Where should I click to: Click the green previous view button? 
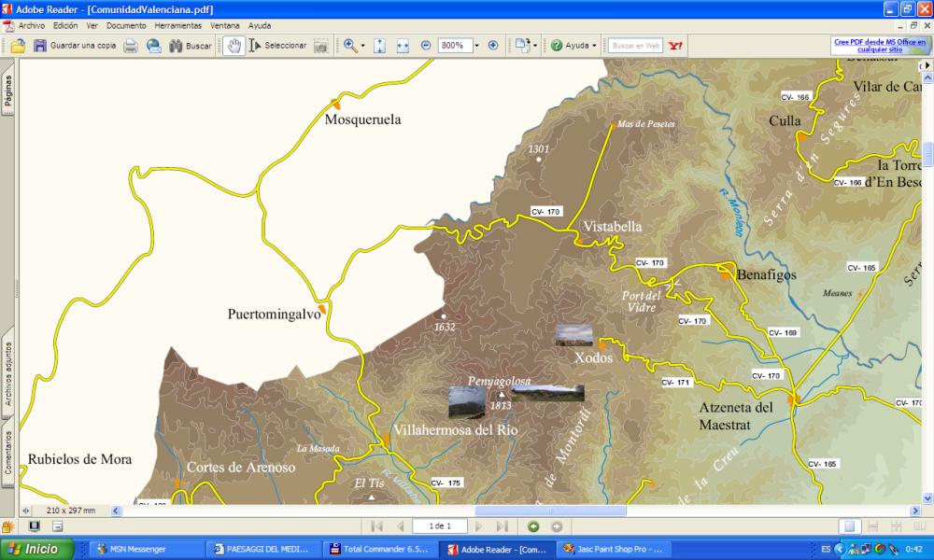(533, 526)
